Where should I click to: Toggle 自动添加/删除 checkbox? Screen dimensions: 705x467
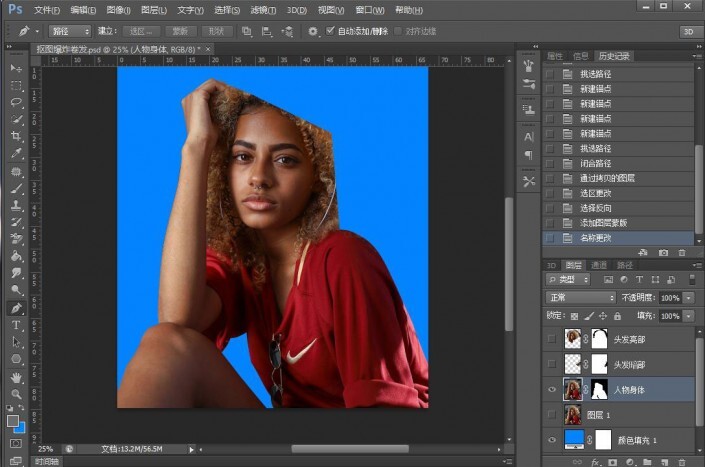(x=332, y=31)
